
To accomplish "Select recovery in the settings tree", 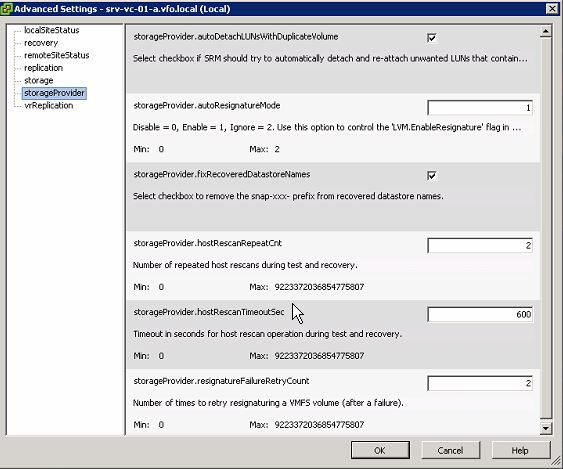I will coord(41,43).
